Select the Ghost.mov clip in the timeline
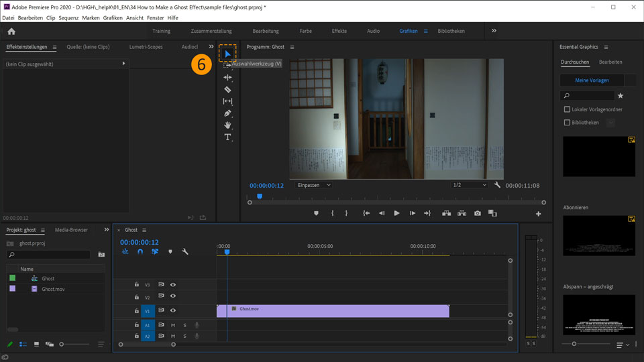Image resolution: width=644 pixels, height=362 pixels. (335, 310)
